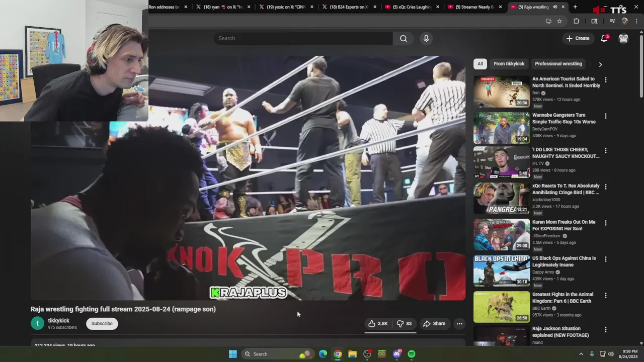Bookmark this page with star icon

point(559,21)
